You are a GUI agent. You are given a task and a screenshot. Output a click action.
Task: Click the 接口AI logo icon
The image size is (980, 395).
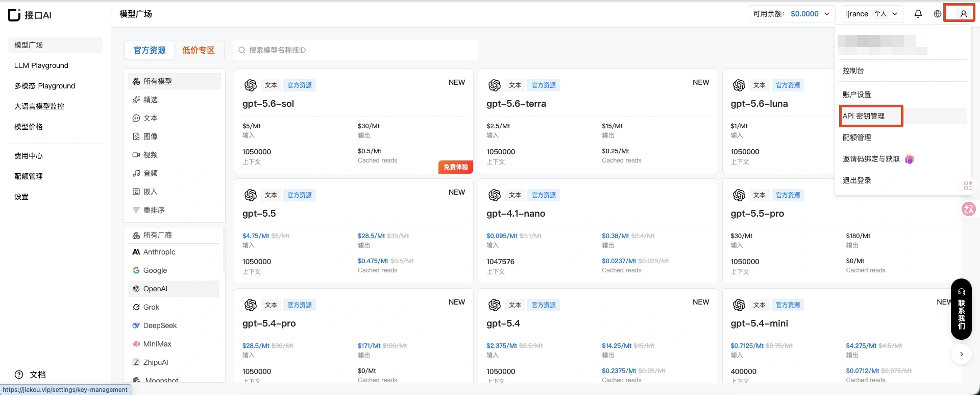coord(15,15)
